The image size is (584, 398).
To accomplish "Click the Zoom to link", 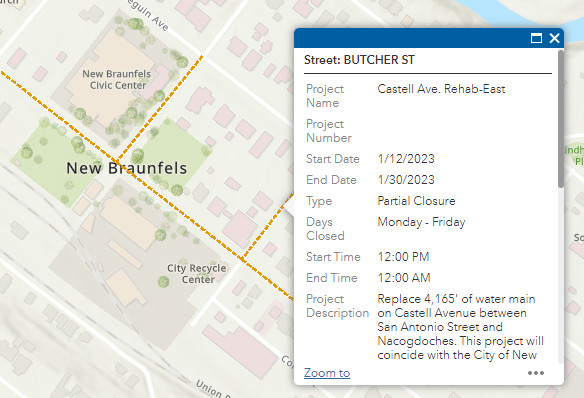I will [x=327, y=373].
